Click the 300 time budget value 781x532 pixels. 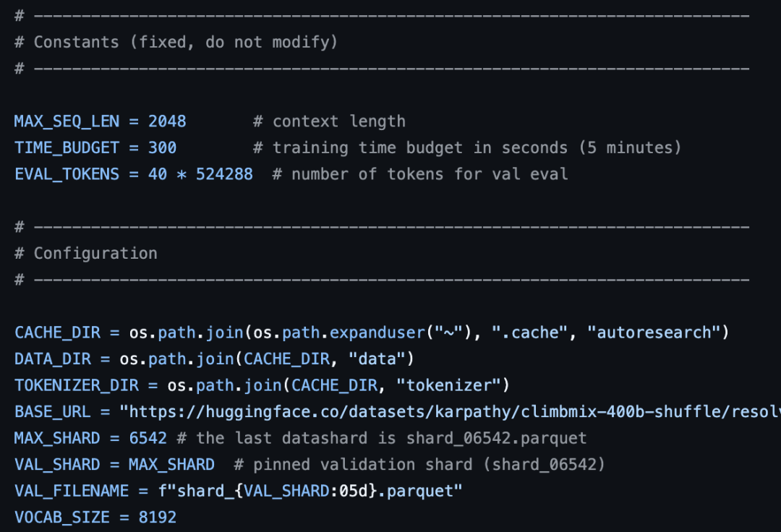pyautogui.click(x=162, y=147)
